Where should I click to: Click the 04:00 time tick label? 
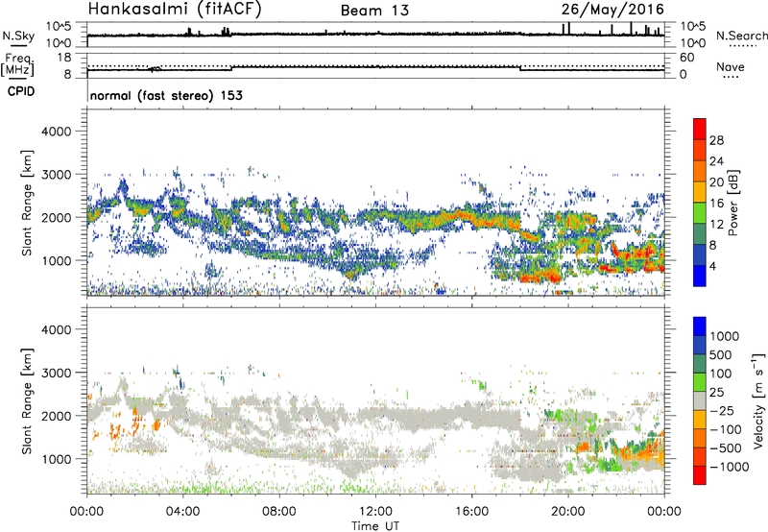pyautogui.click(x=183, y=512)
